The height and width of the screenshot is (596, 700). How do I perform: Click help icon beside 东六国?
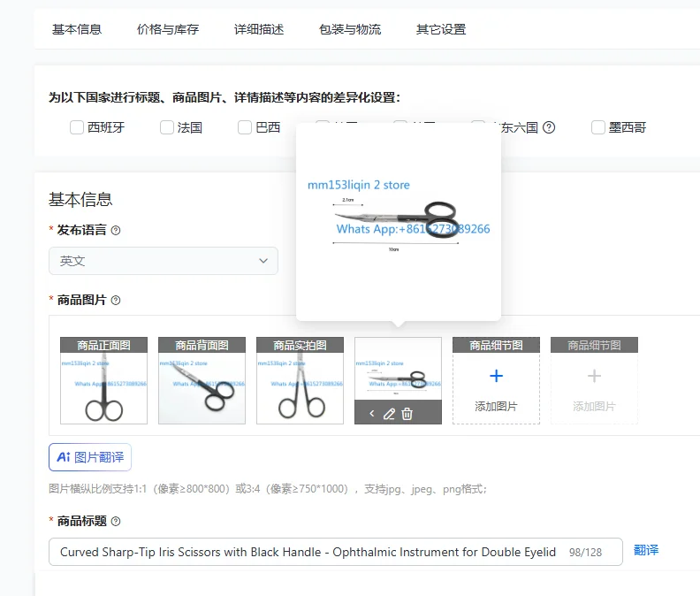(549, 128)
